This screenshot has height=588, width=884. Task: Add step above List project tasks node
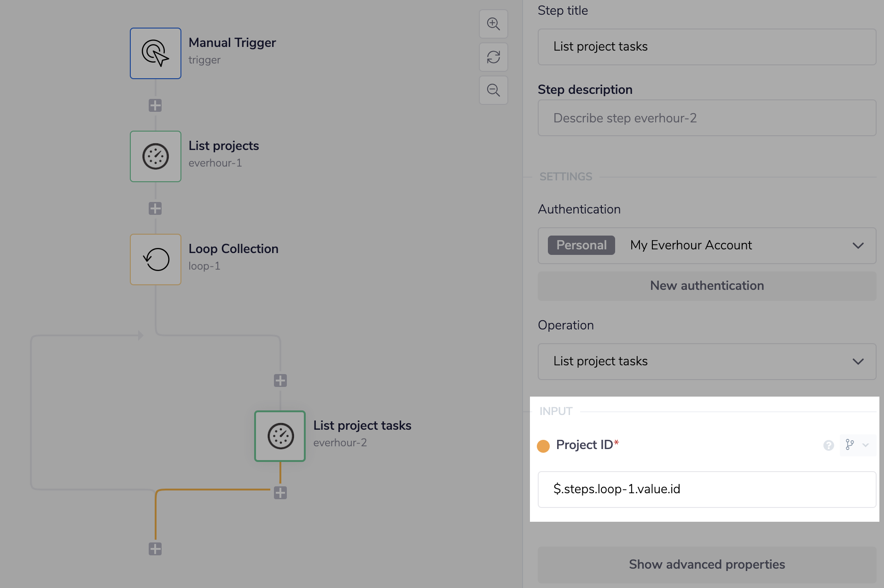click(x=280, y=380)
